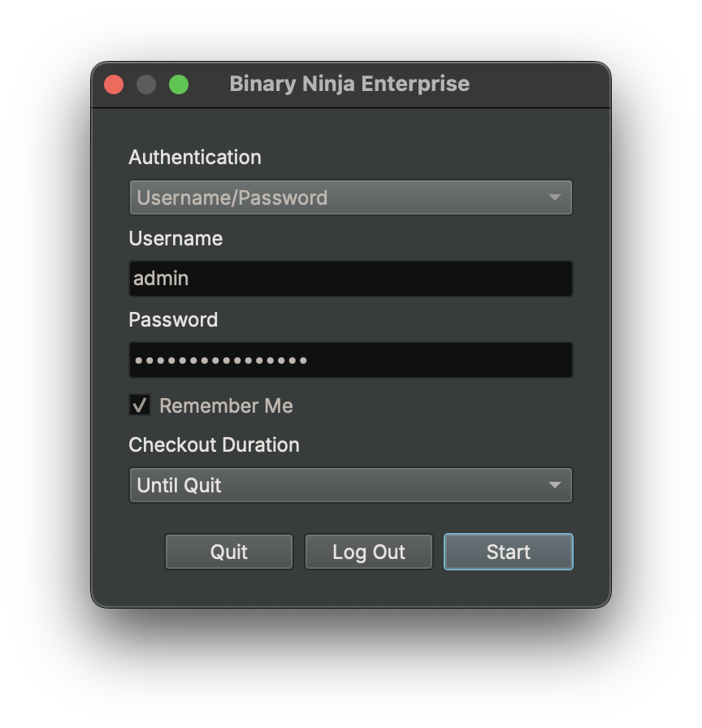Uncheck the Remember Me checkbox

pyautogui.click(x=138, y=405)
